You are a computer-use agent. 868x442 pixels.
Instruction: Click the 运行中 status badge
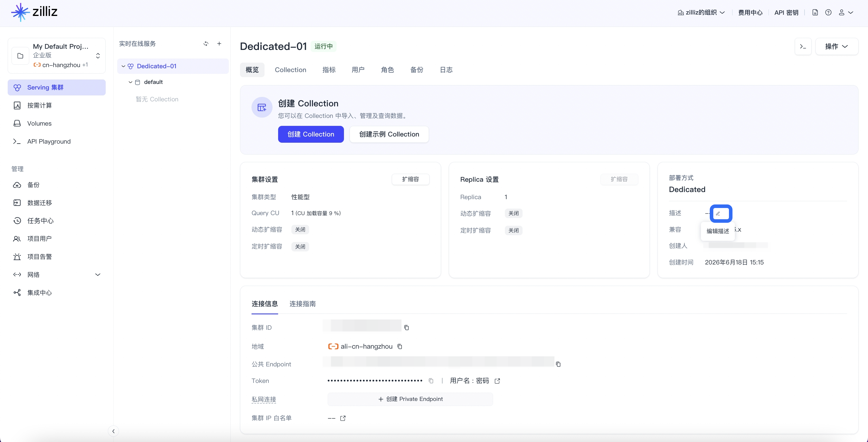[324, 46]
